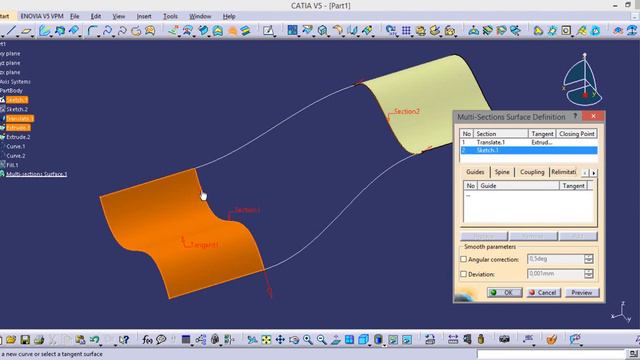Click the grid pattern icon in top toolbar
This screenshot has width=640, height=360.
point(406,31)
